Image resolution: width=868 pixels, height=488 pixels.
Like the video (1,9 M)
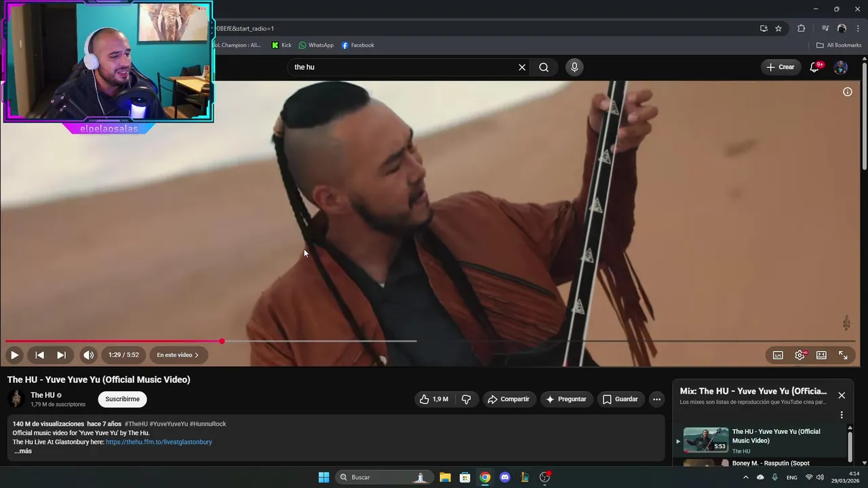434,399
